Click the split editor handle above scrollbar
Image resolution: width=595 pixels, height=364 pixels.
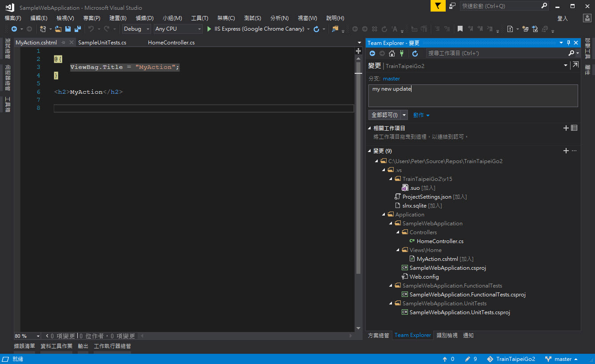(358, 51)
